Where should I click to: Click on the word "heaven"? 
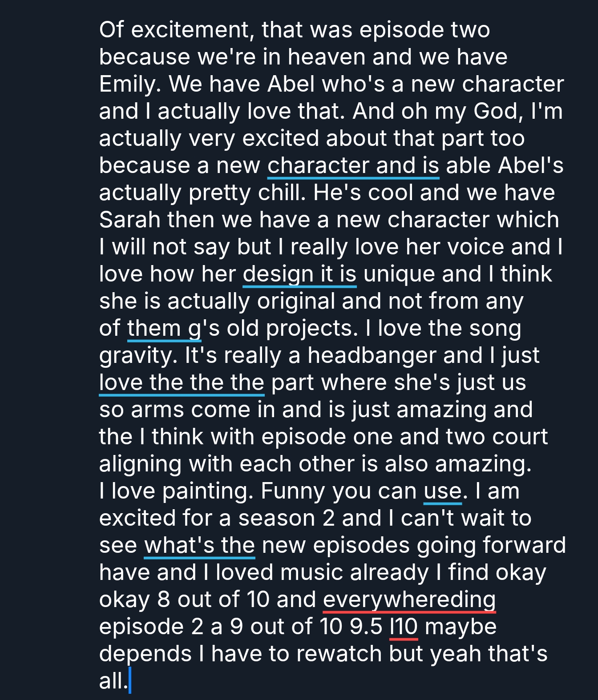[326, 57]
